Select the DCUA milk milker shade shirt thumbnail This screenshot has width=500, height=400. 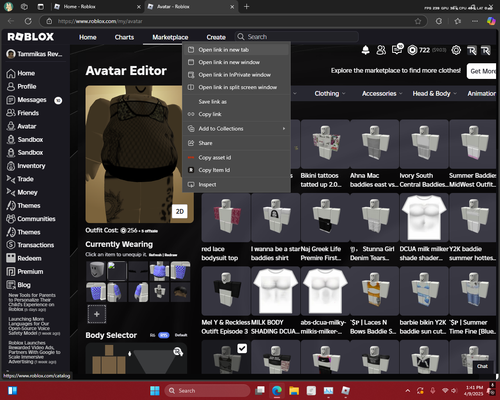click(x=424, y=218)
